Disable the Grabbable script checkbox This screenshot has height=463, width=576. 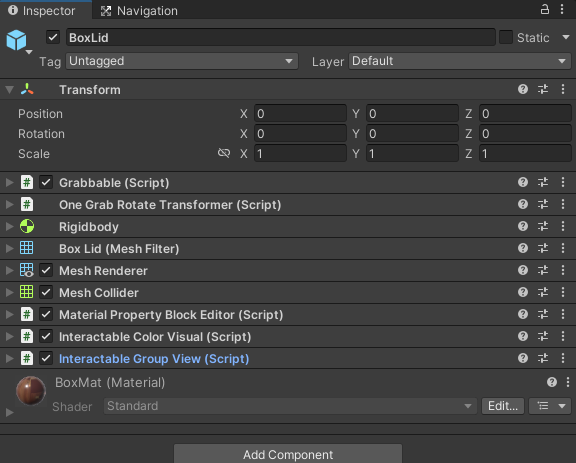pos(46,182)
